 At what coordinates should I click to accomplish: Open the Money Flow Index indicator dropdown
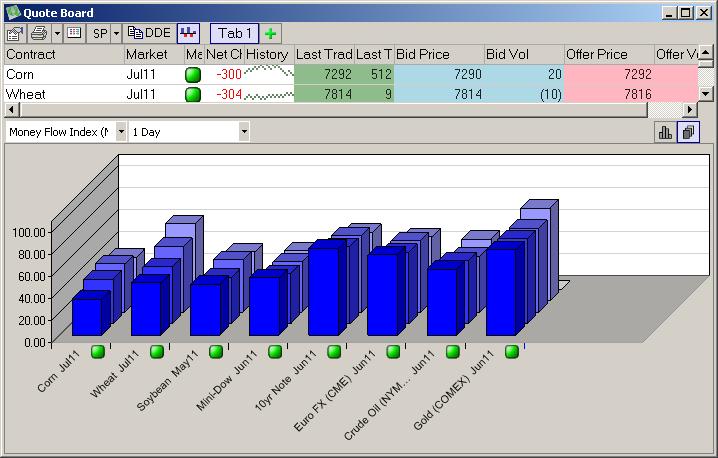pyautogui.click(x=121, y=132)
